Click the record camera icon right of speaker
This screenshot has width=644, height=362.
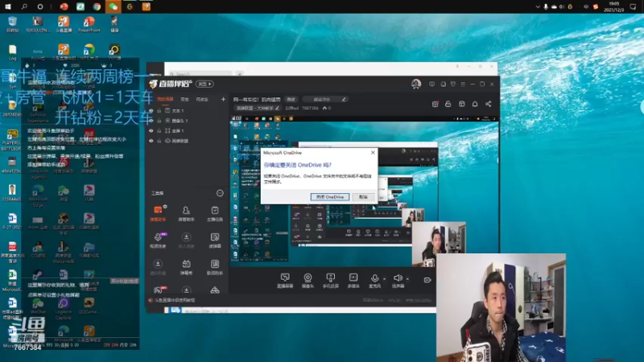click(x=427, y=280)
